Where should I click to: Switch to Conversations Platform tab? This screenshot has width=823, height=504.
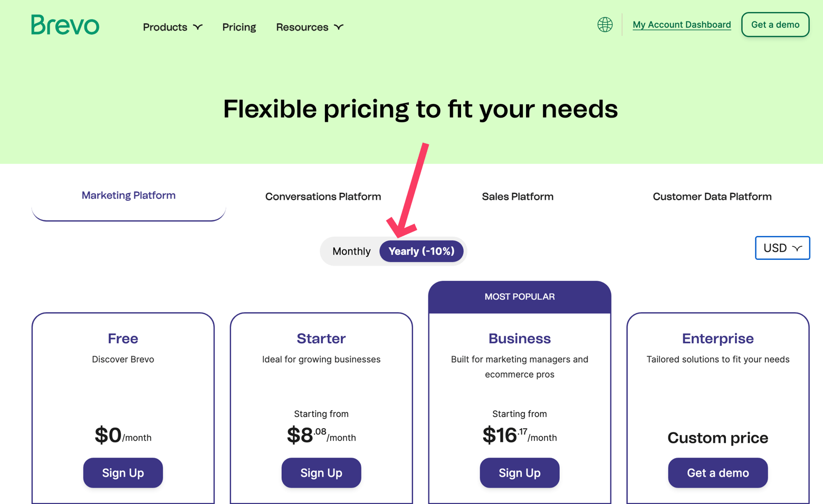(323, 197)
